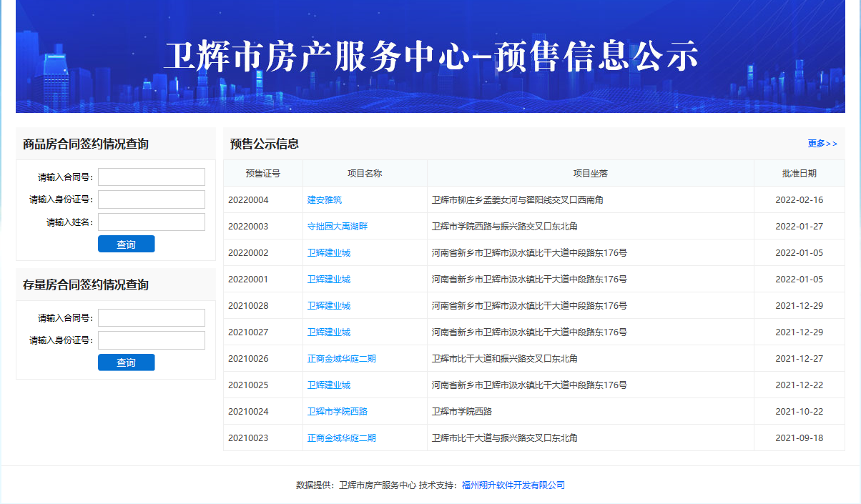This screenshot has width=861, height=504.
Task: Focus the 身份证号 field under 商品房合同签约情况查询
Action: click(152, 199)
